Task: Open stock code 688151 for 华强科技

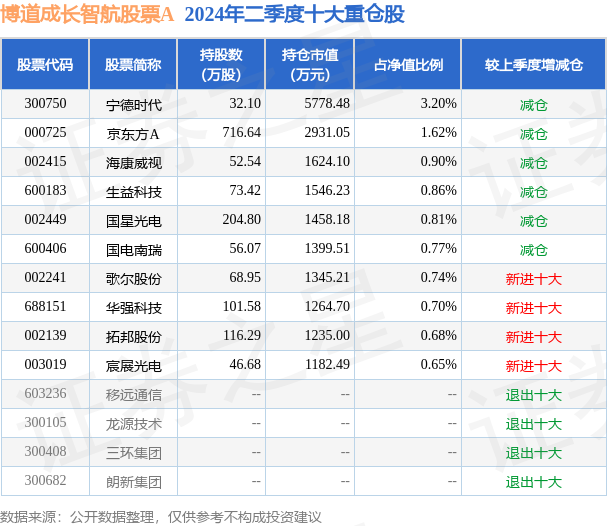Action: (45, 308)
